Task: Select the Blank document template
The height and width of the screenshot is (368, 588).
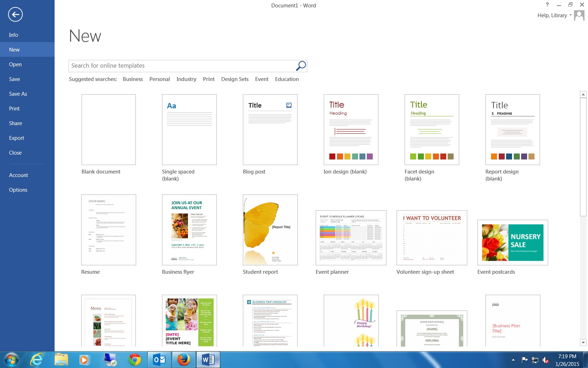Action: [x=108, y=130]
